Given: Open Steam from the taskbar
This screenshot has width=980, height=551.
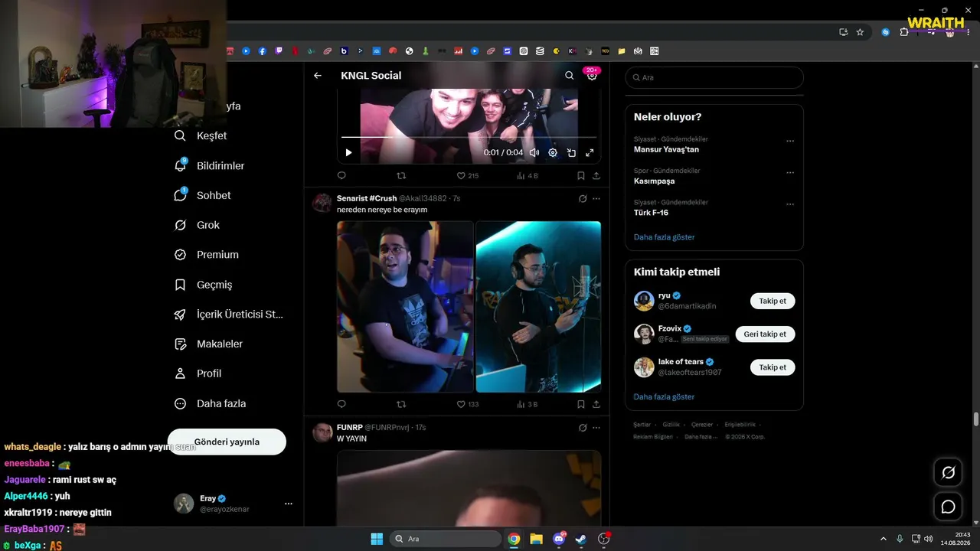Looking at the screenshot, I should (x=581, y=539).
